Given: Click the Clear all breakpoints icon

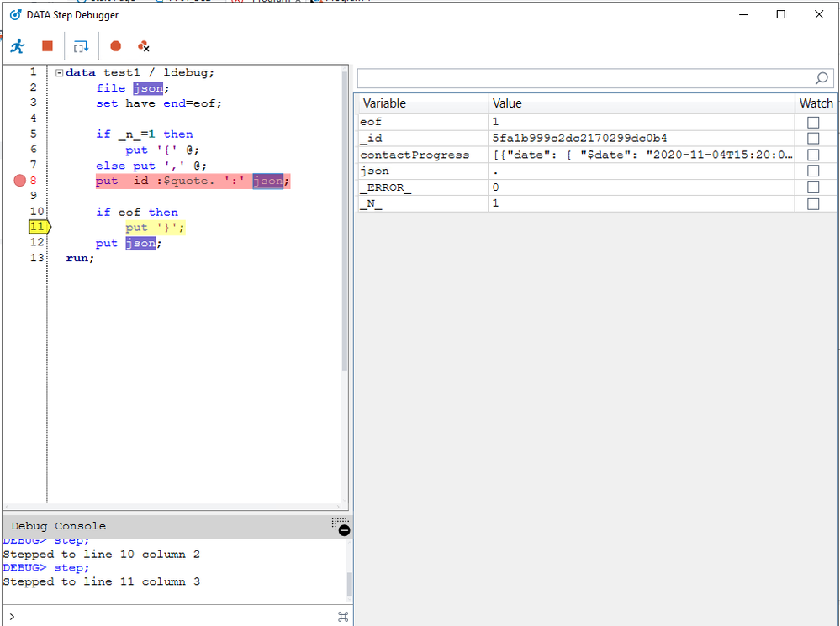Looking at the screenshot, I should click(x=144, y=46).
